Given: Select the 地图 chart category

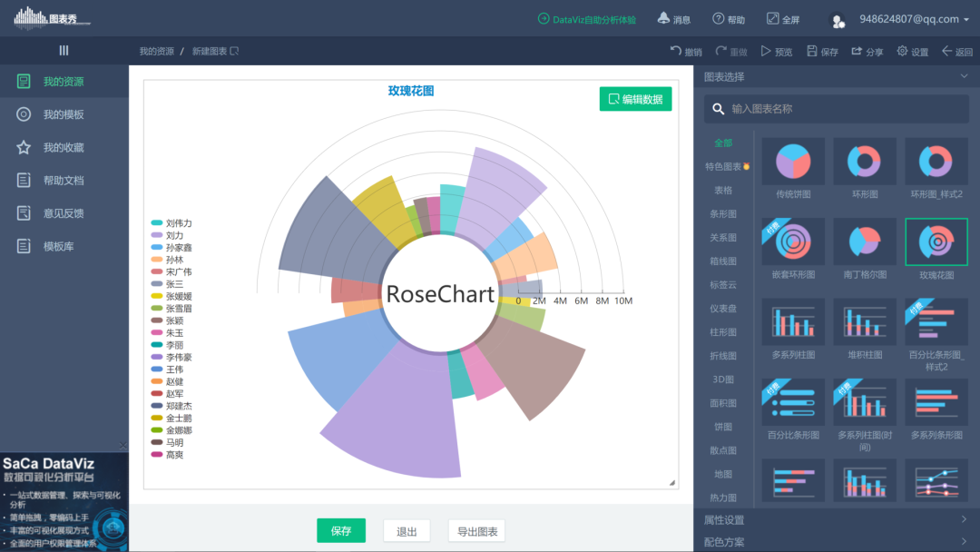Looking at the screenshot, I should click(x=723, y=475).
